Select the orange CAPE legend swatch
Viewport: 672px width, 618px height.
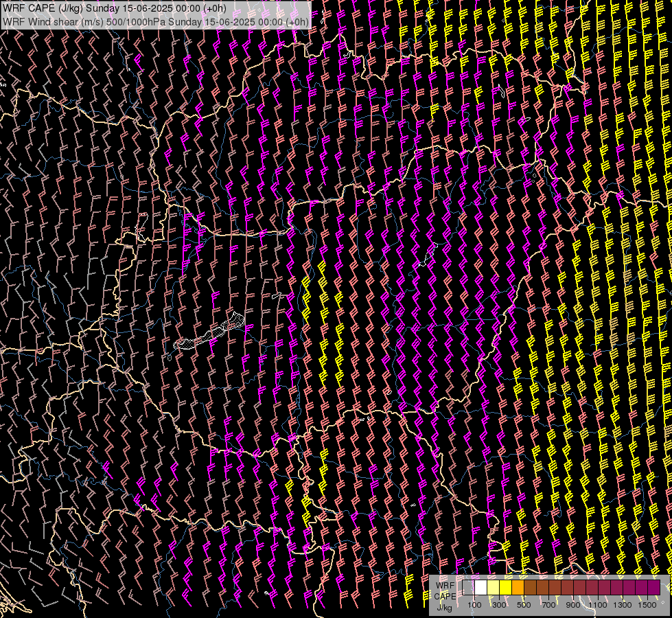coord(518,587)
